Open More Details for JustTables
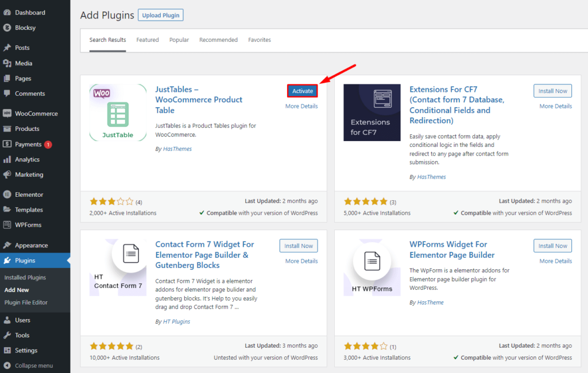 click(x=301, y=106)
